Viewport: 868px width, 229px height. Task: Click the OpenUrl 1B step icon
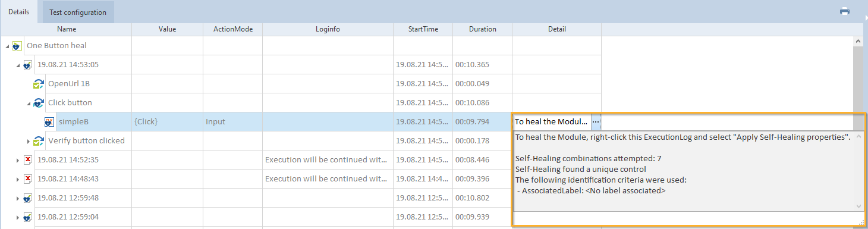(39, 84)
